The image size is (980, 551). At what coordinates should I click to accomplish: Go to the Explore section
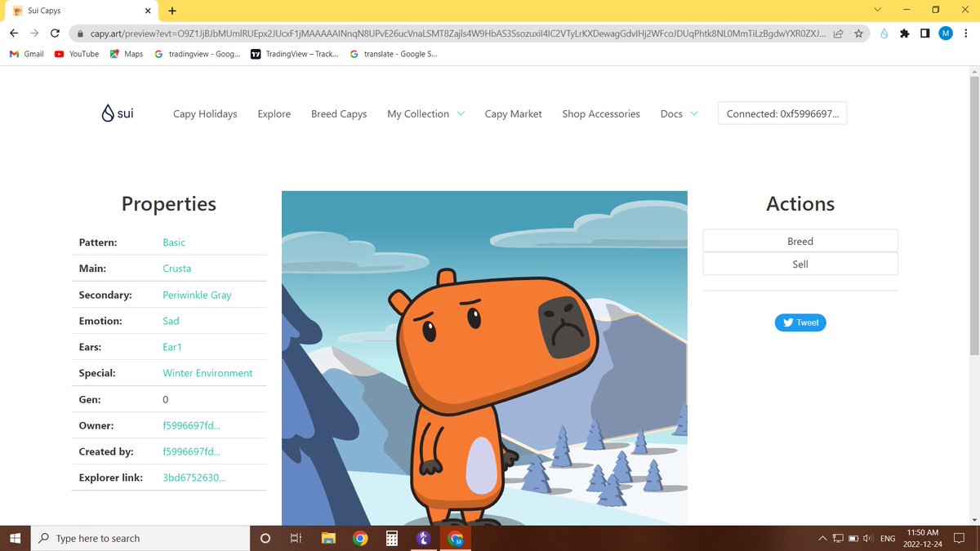[274, 114]
